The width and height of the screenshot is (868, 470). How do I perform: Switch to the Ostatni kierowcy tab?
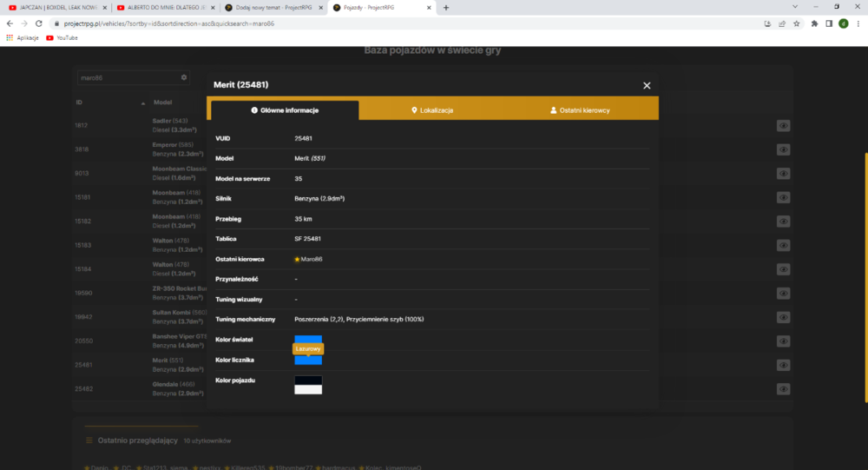(x=580, y=110)
